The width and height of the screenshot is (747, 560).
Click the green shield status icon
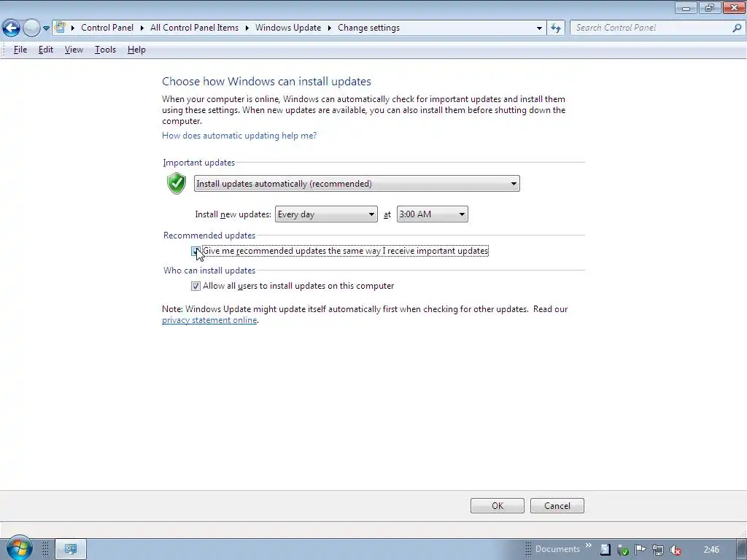[177, 183]
